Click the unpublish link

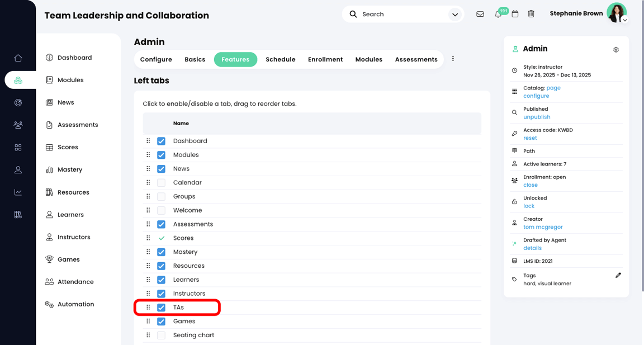[537, 116]
